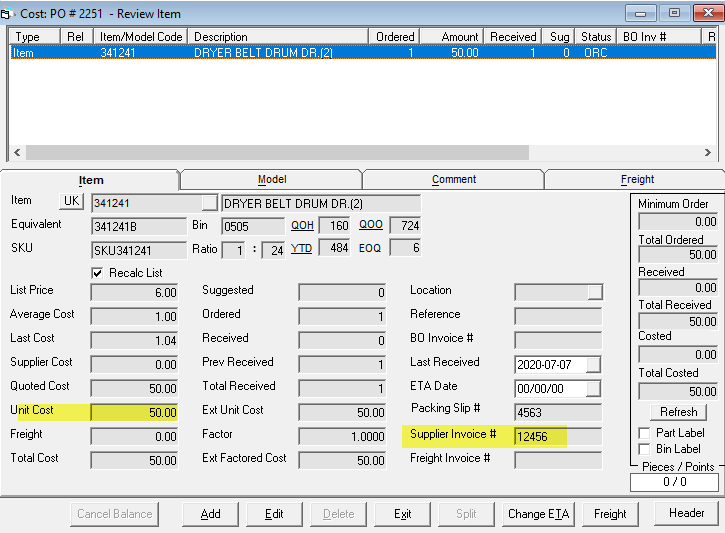Screen dimensions: 725x533
Task: Switch to the Item tab
Action: [91, 180]
